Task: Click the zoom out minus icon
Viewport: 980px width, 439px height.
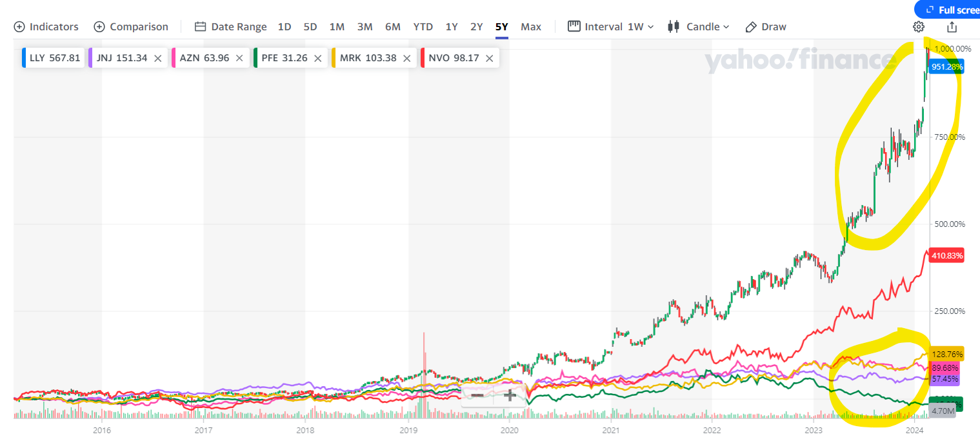Action: pos(477,395)
